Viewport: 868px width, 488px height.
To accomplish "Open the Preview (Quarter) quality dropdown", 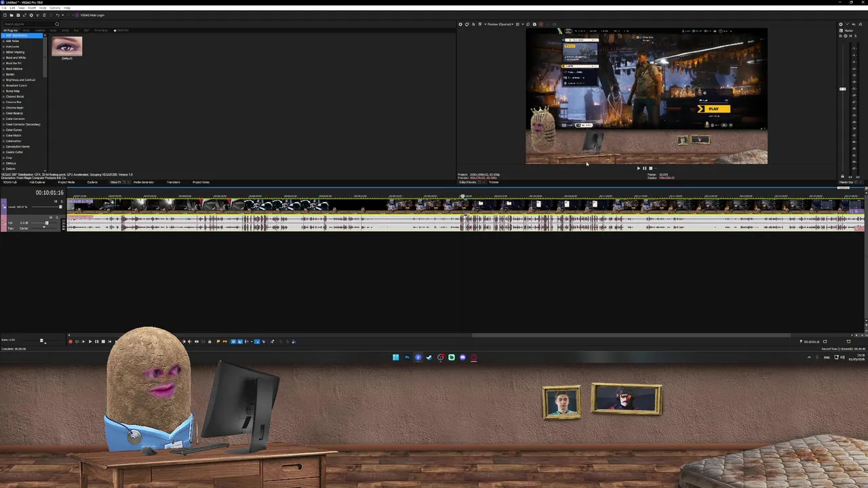I will [500, 24].
